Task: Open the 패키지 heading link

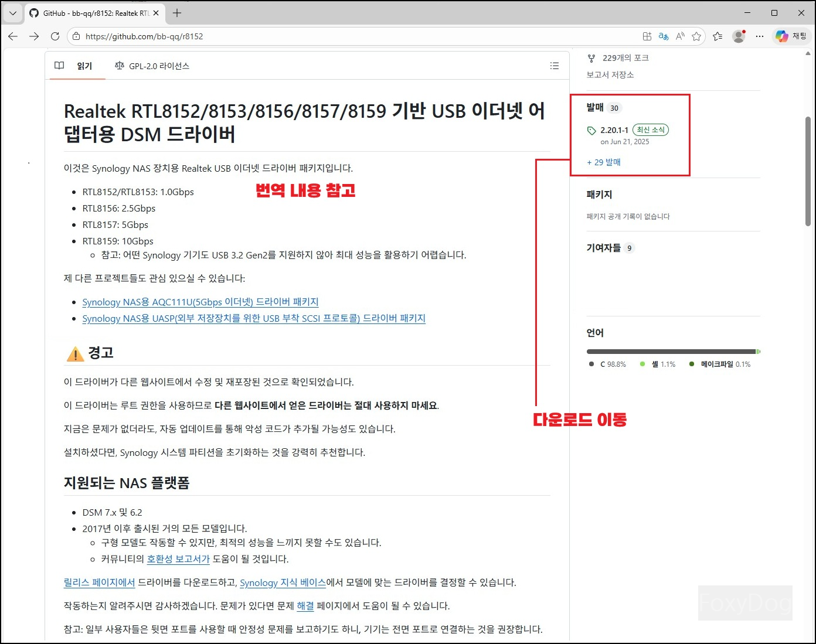Action: 599,195
